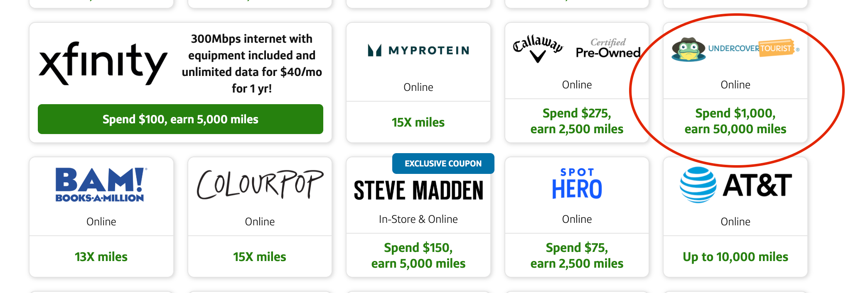The image size is (868, 293).
Task: Select the Myprotein store logo
Action: [x=418, y=51]
